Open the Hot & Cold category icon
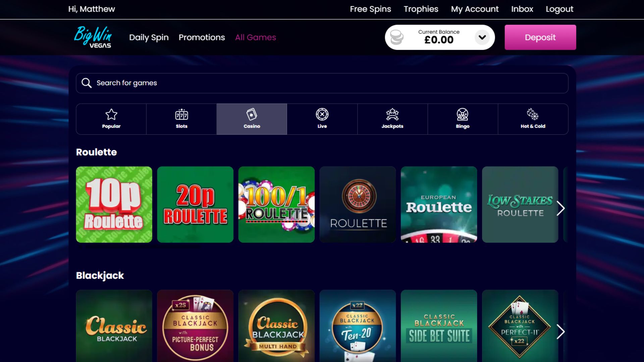644x362 pixels. [x=533, y=115]
